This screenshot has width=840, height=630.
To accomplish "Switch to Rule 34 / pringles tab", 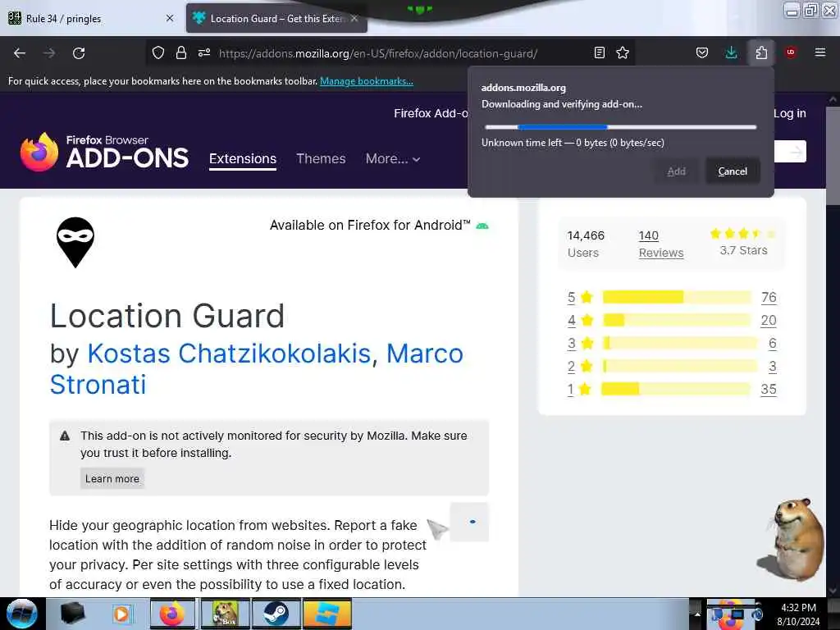I will coord(91,19).
